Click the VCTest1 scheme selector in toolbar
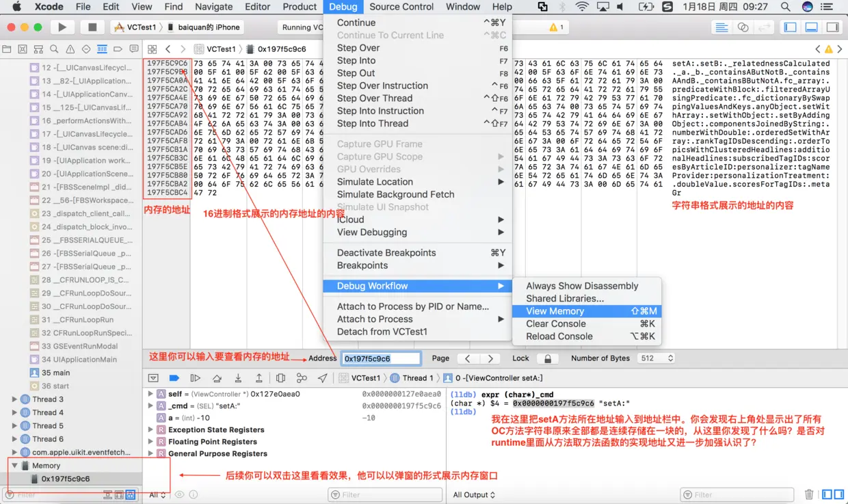This screenshot has height=504, width=848. 136,27
